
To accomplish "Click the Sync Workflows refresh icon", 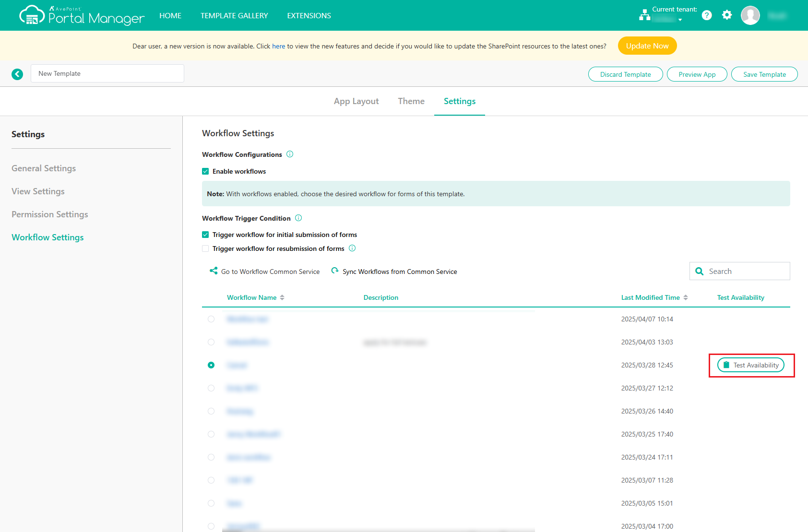I will [335, 271].
